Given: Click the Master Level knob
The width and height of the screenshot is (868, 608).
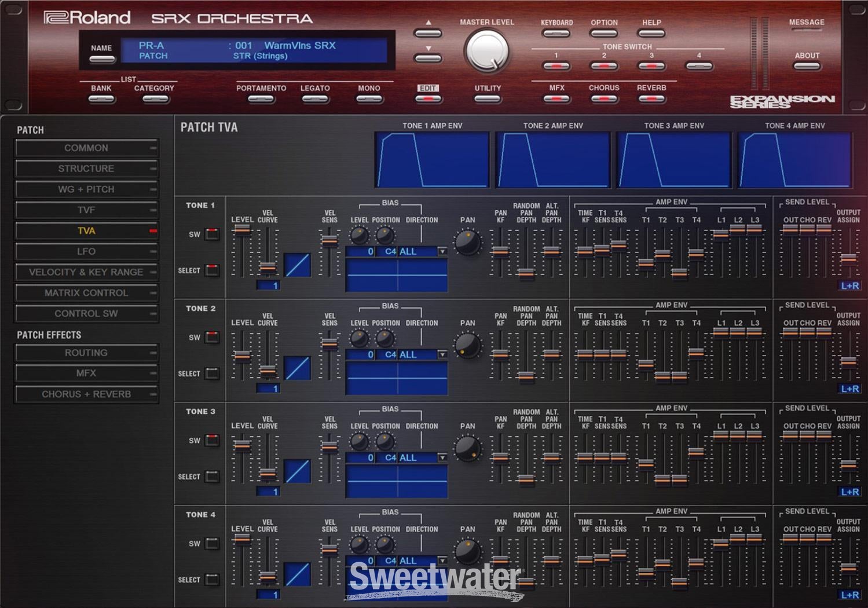Looking at the screenshot, I should (486, 51).
